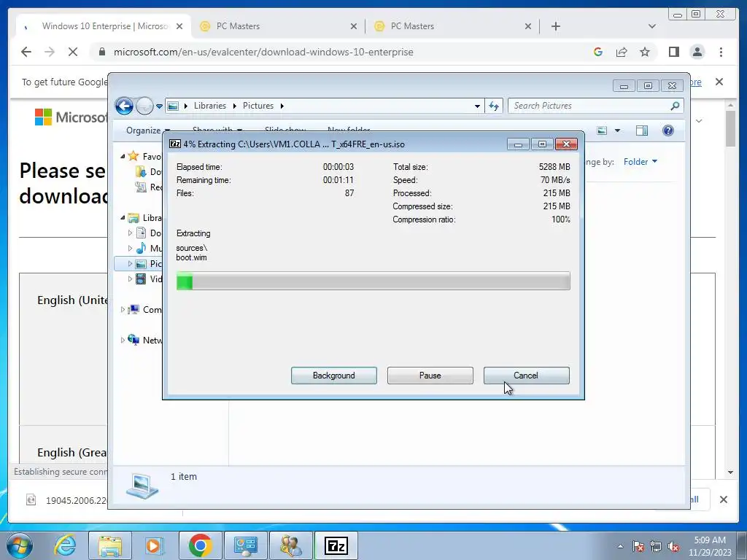This screenshot has height=560, width=747.
Task: Open Chrome side panel icon
Action: tap(673, 52)
